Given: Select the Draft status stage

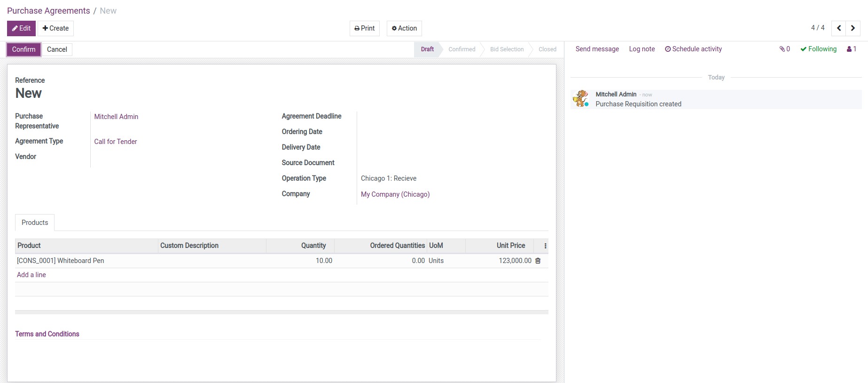Looking at the screenshot, I should [427, 49].
